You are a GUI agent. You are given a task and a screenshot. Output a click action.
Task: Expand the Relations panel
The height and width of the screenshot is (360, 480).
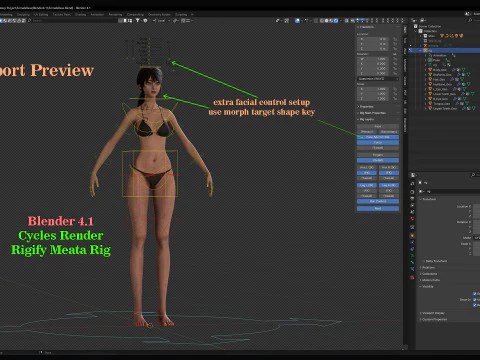(x=428, y=267)
